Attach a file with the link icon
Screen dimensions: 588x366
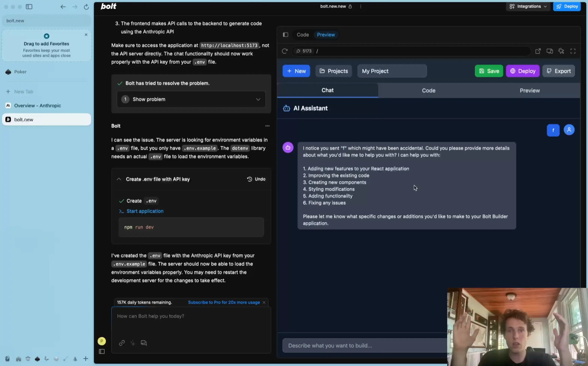point(122,343)
